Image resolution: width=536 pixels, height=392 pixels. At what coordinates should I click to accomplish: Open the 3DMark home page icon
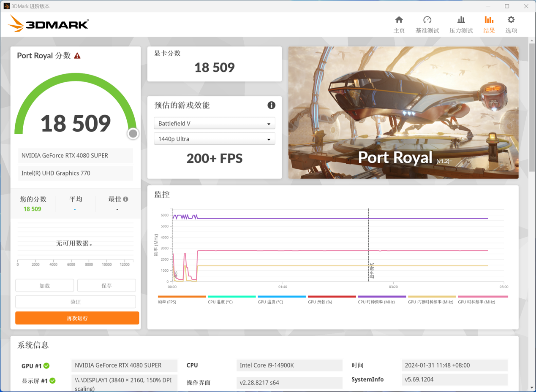tap(399, 19)
